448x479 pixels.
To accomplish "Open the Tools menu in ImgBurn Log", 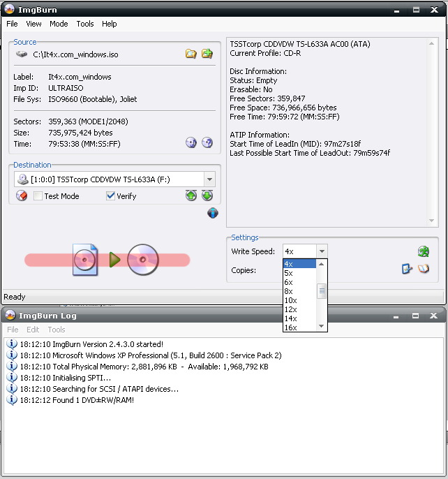I will (x=57, y=330).
